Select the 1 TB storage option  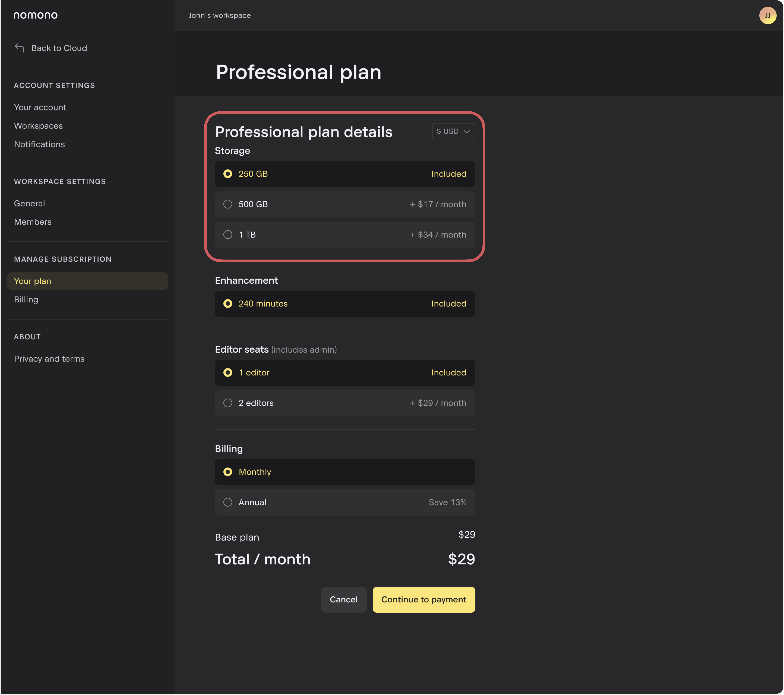227,234
